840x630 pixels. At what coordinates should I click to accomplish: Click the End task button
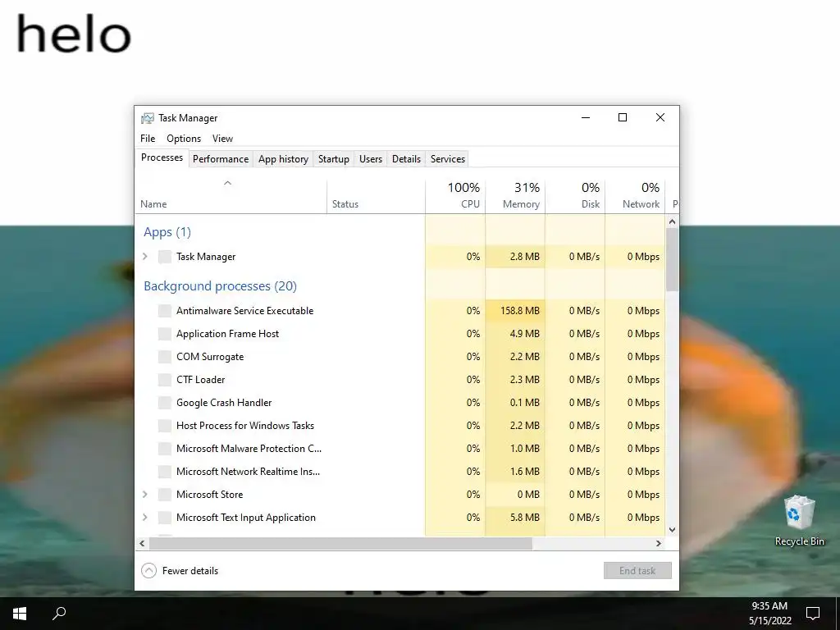(x=637, y=571)
